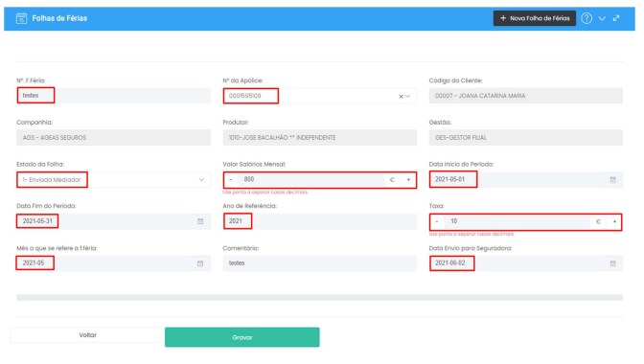Click the Voltar button
This screenshot has height=364, width=644.
click(87, 335)
